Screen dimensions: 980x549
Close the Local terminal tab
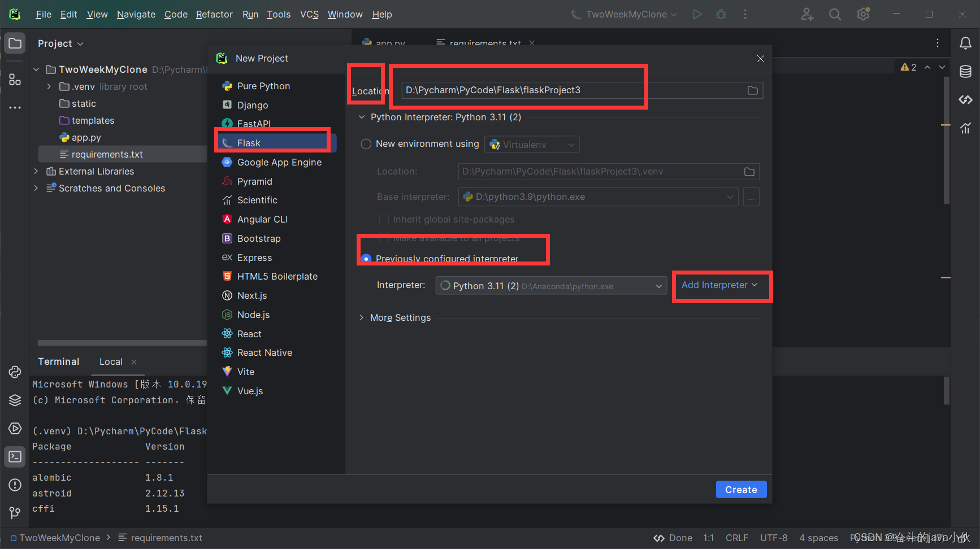134,362
